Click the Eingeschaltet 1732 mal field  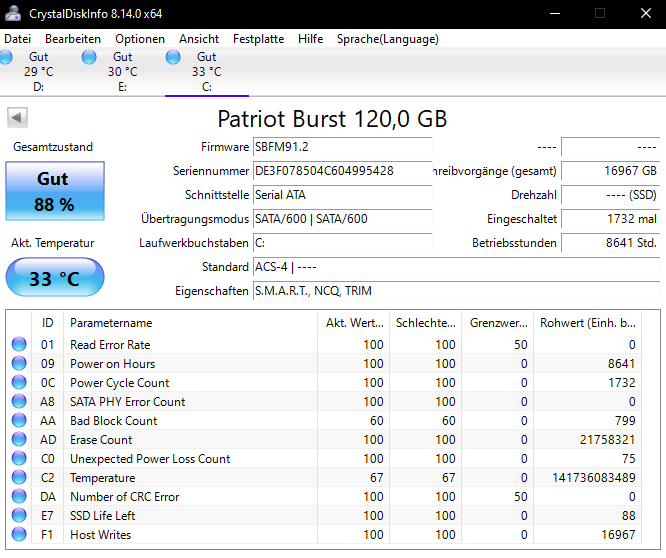611,219
